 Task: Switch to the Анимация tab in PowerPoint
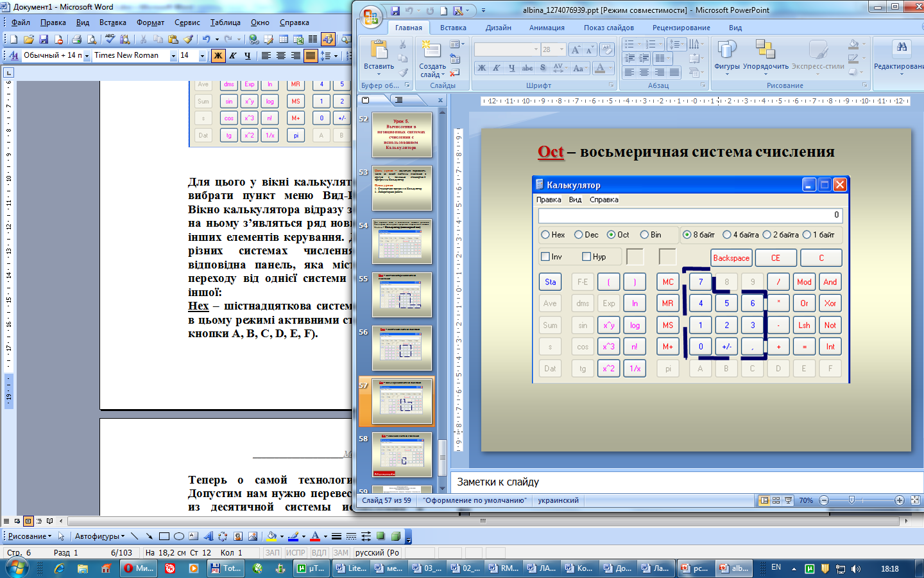pos(547,28)
